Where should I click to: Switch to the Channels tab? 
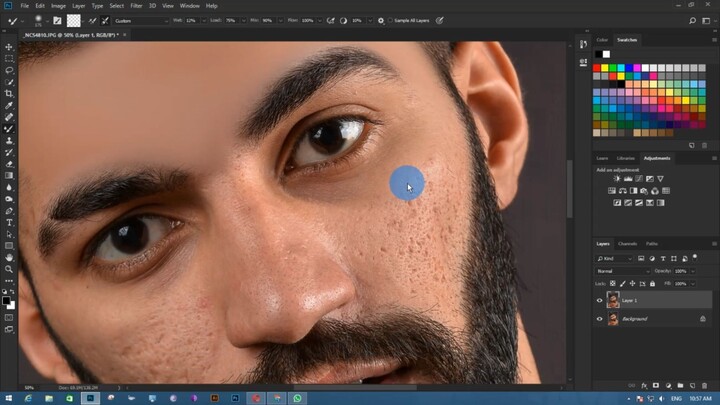pos(628,243)
